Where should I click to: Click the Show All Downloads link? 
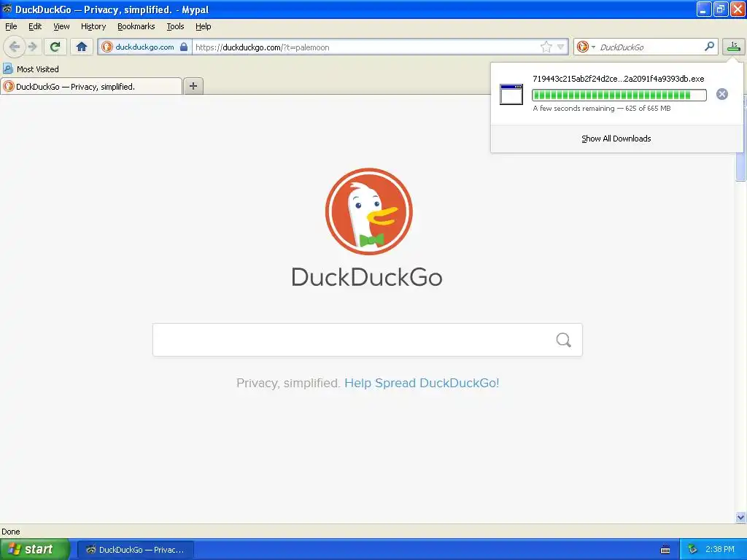pyautogui.click(x=616, y=139)
